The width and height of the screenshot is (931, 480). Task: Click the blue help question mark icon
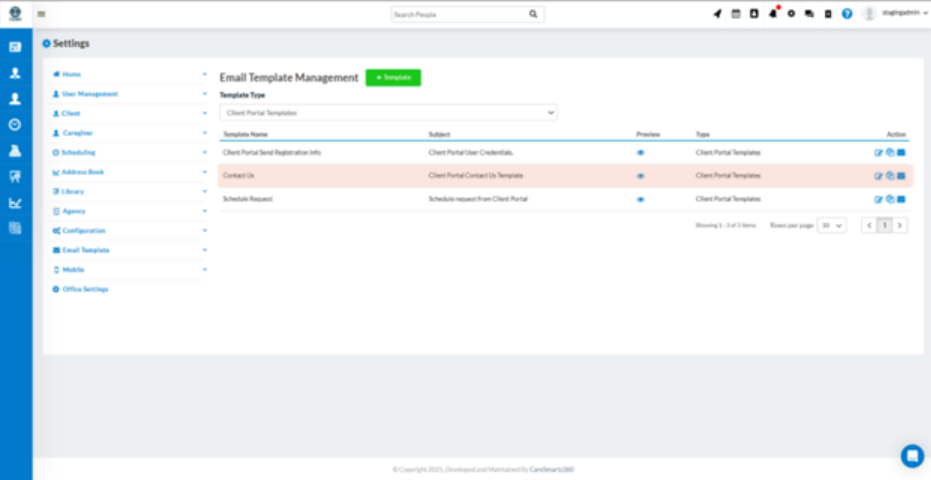pyautogui.click(x=847, y=14)
